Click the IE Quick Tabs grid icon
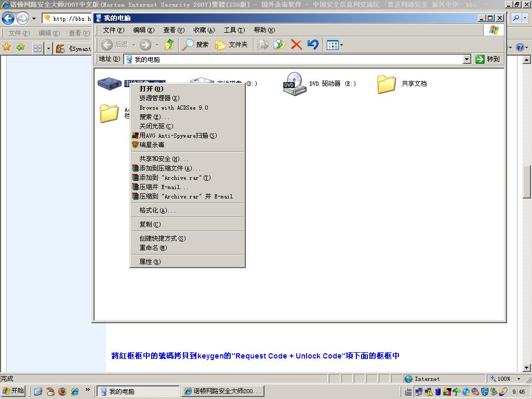 pyautogui.click(x=37, y=48)
